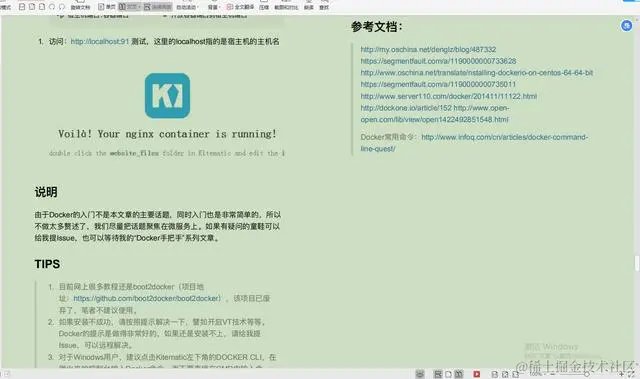Image resolution: width=640 pixels, height=379 pixels.
Task: Open the my.oschina.net denglz blog link
Action: 428,49
